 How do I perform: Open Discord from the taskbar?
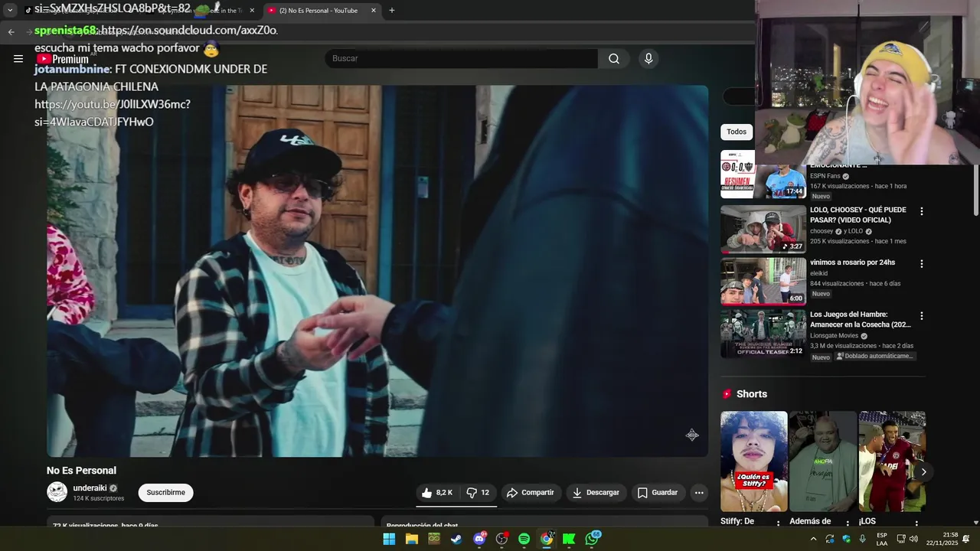click(479, 539)
